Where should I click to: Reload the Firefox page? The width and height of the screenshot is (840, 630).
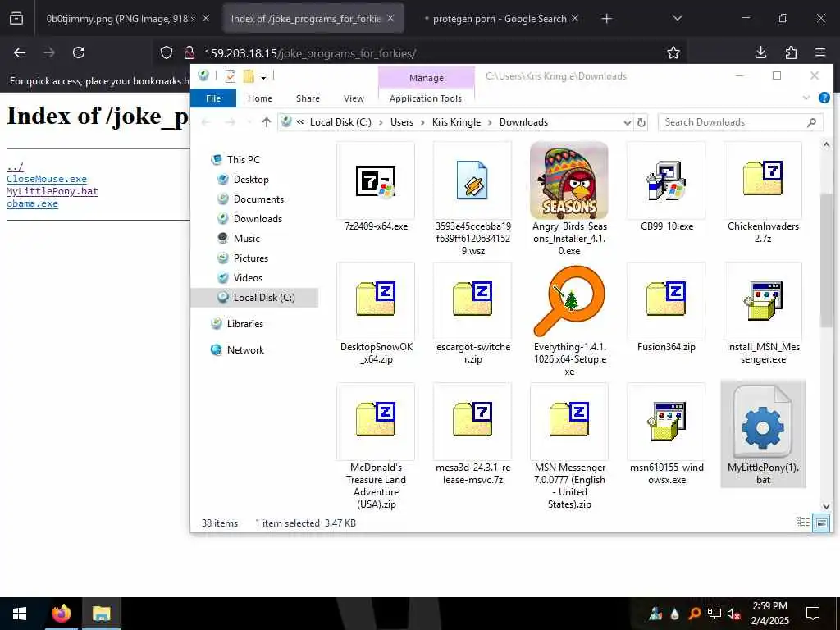pos(79,52)
